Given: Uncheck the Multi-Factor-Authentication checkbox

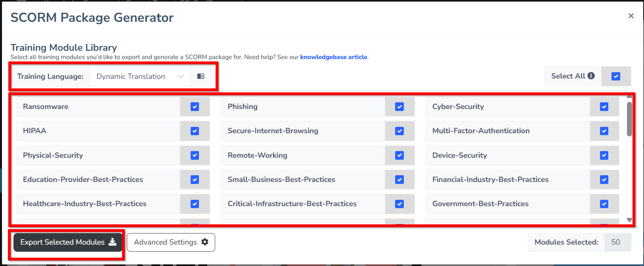Looking at the screenshot, I should click(x=604, y=131).
